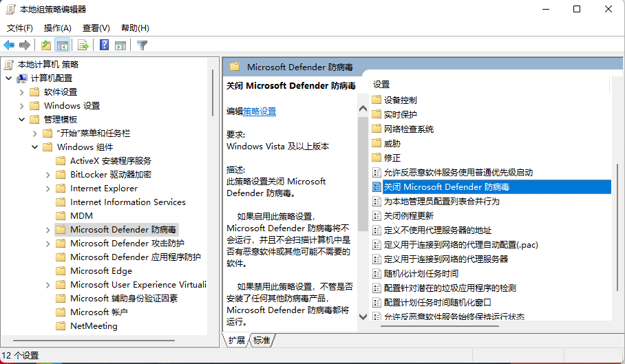Screen dimensions: 625x364
Task: Expand the Microsoft User Experience Virtuali node
Action: coord(47,285)
